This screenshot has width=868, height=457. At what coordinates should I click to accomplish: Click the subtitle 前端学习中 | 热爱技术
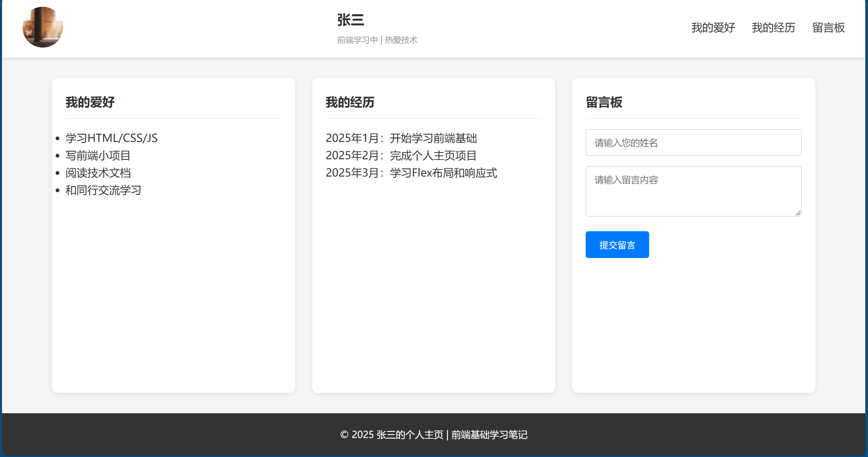[x=377, y=40]
